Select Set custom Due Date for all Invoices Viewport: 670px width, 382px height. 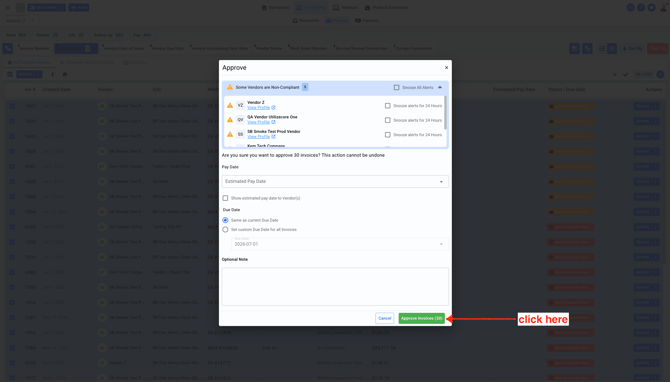pos(225,229)
